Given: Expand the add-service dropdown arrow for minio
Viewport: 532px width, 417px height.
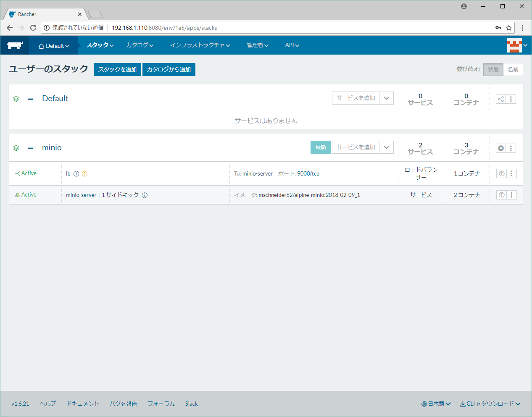Looking at the screenshot, I should point(386,147).
